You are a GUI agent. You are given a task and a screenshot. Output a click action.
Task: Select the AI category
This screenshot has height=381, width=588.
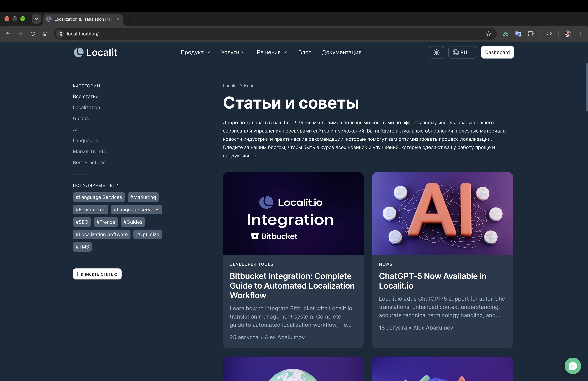click(x=75, y=129)
